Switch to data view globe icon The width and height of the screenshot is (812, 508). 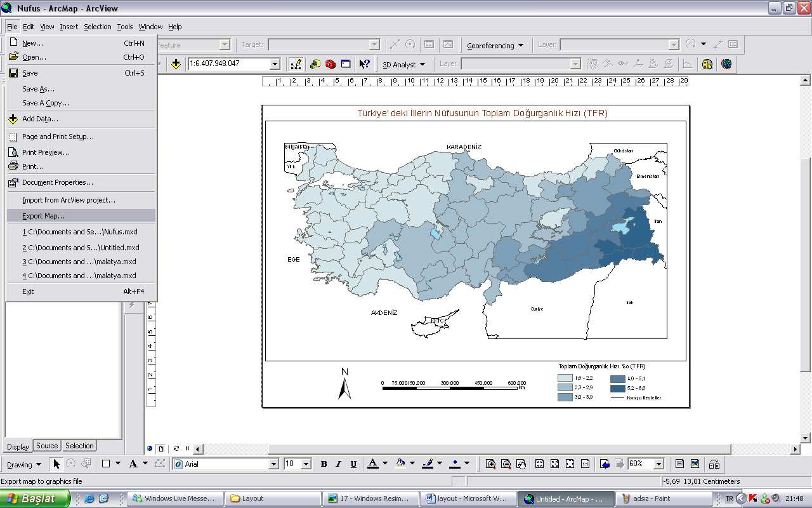coord(150,448)
